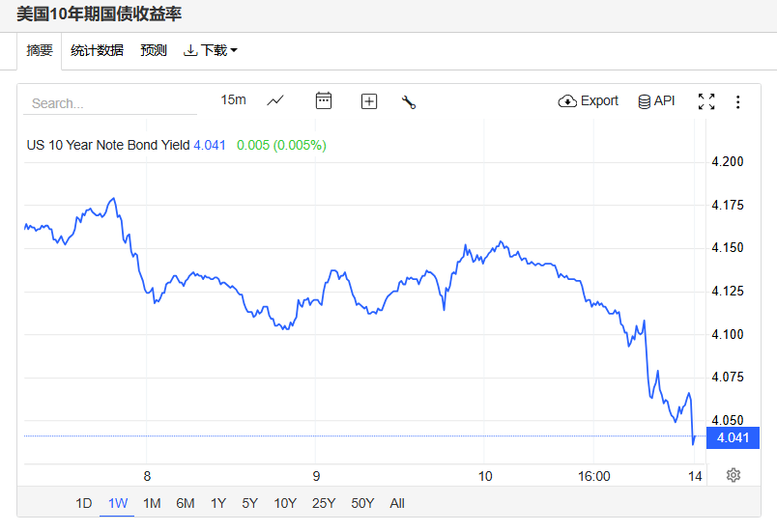Open the calendar date range picker
Image resolution: width=777 pixels, height=532 pixels.
324,100
